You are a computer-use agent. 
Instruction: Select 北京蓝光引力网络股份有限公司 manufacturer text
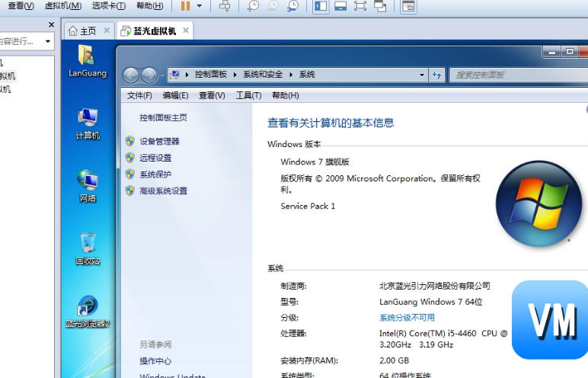pos(435,286)
